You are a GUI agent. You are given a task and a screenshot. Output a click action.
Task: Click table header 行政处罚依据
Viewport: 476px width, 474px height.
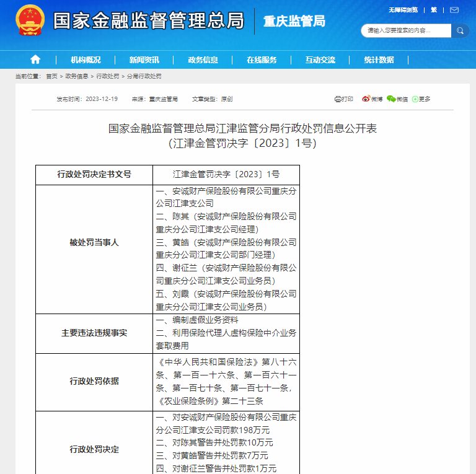click(x=94, y=381)
